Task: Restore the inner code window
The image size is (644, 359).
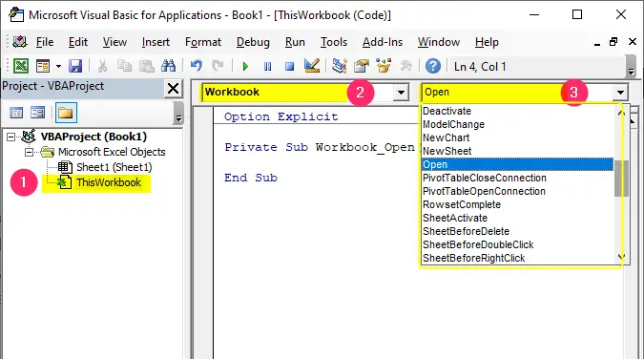Action: click(x=613, y=42)
